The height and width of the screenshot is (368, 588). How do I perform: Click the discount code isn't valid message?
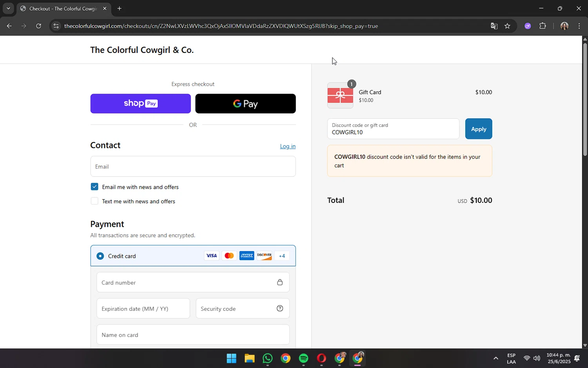410,161
